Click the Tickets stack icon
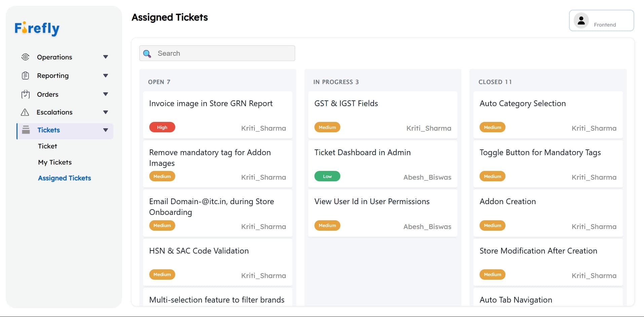 coord(26,130)
